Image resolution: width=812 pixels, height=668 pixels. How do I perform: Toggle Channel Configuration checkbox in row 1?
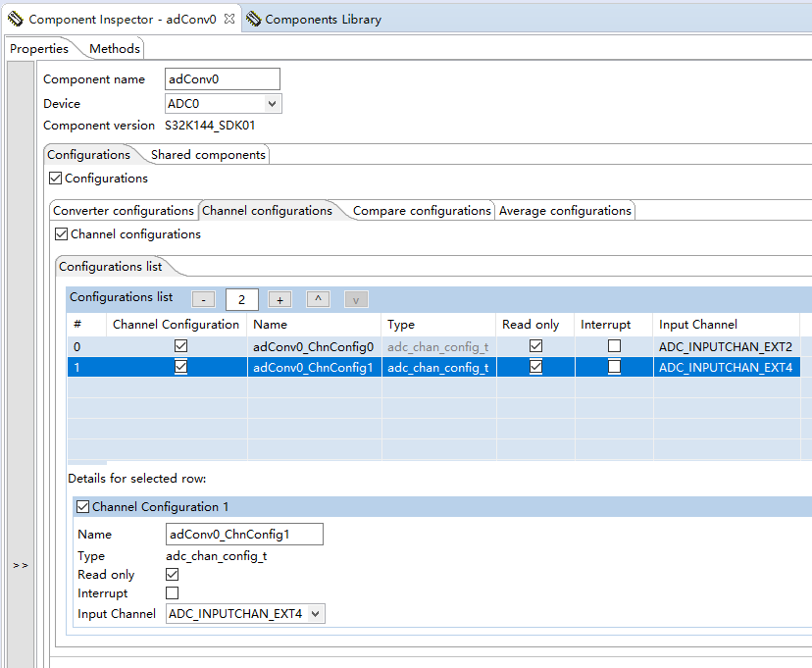[180, 367]
